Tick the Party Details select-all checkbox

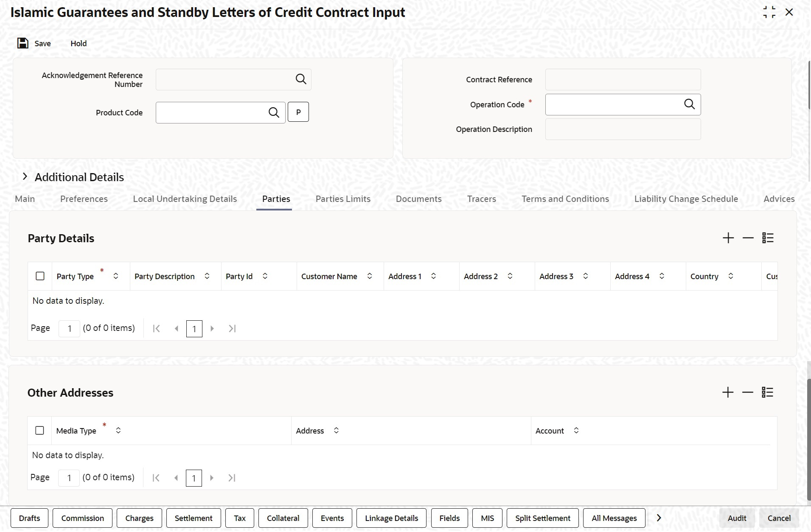tap(40, 276)
